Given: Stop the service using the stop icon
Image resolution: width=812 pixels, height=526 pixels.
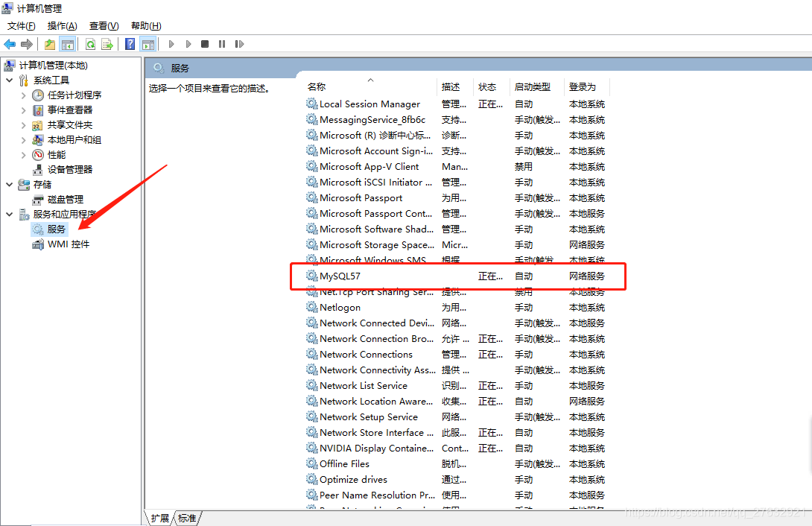Looking at the screenshot, I should (203, 43).
